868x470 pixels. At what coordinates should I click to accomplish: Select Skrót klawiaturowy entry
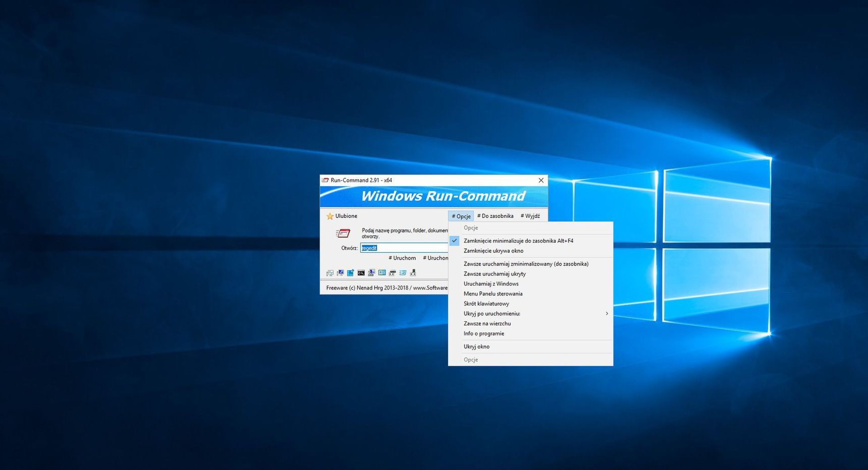530,304
